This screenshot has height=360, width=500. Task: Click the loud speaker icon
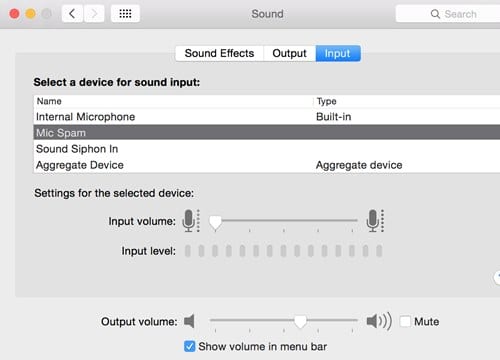click(x=379, y=321)
